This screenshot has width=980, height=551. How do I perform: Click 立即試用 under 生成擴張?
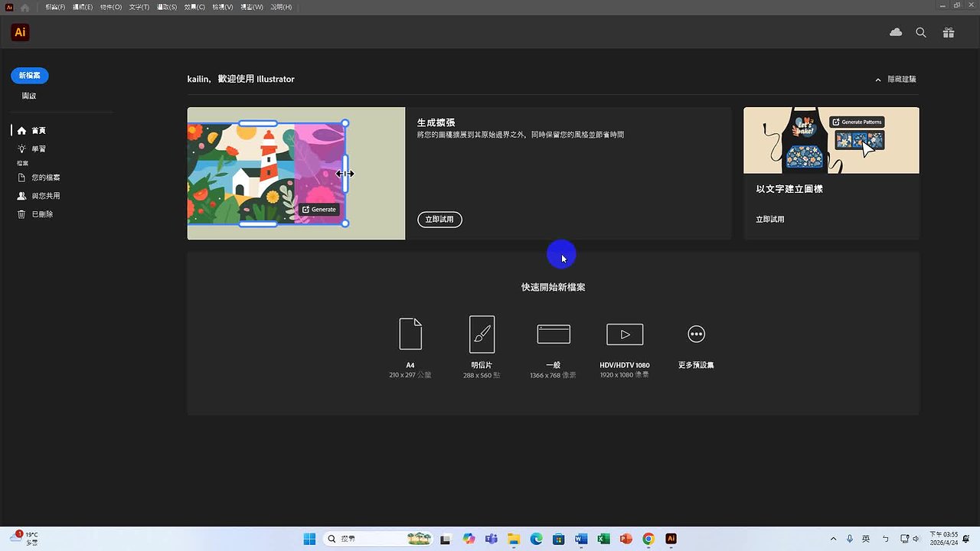pyautogui.click(x=439, y=220)
